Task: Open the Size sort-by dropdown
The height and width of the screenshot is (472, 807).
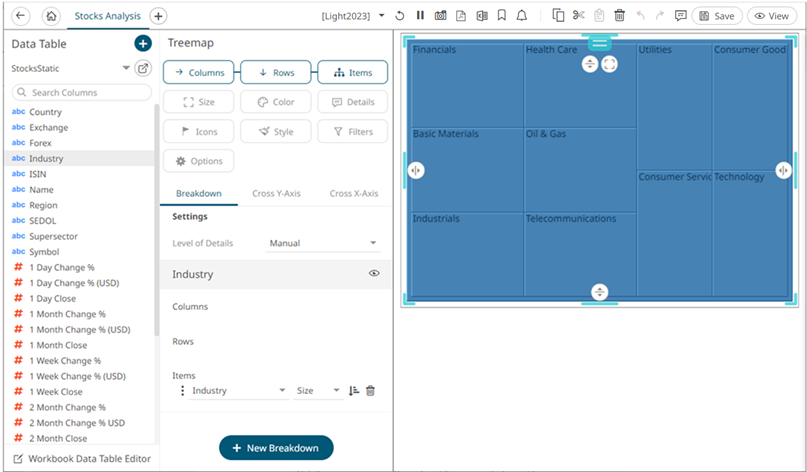Action: pyautogui.click(x=318, y=391)
